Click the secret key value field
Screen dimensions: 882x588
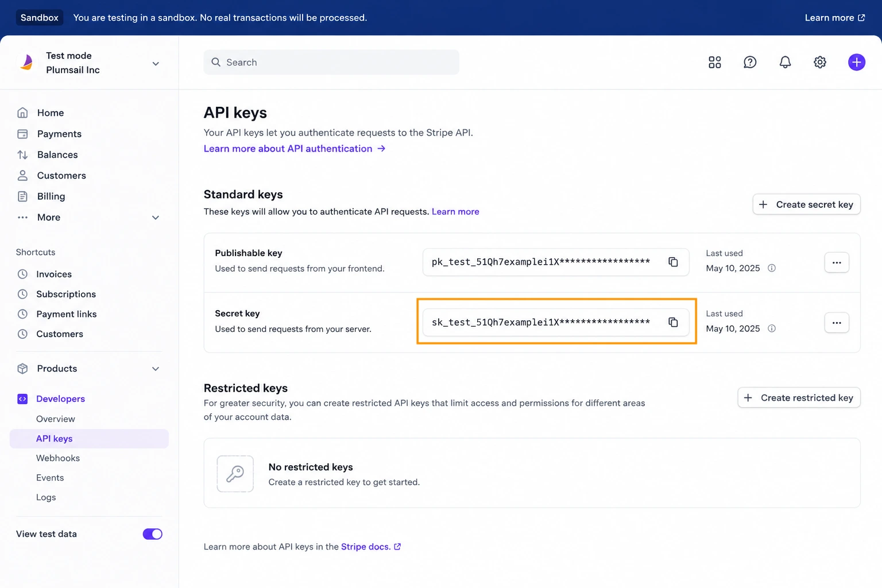click(556, 322)
